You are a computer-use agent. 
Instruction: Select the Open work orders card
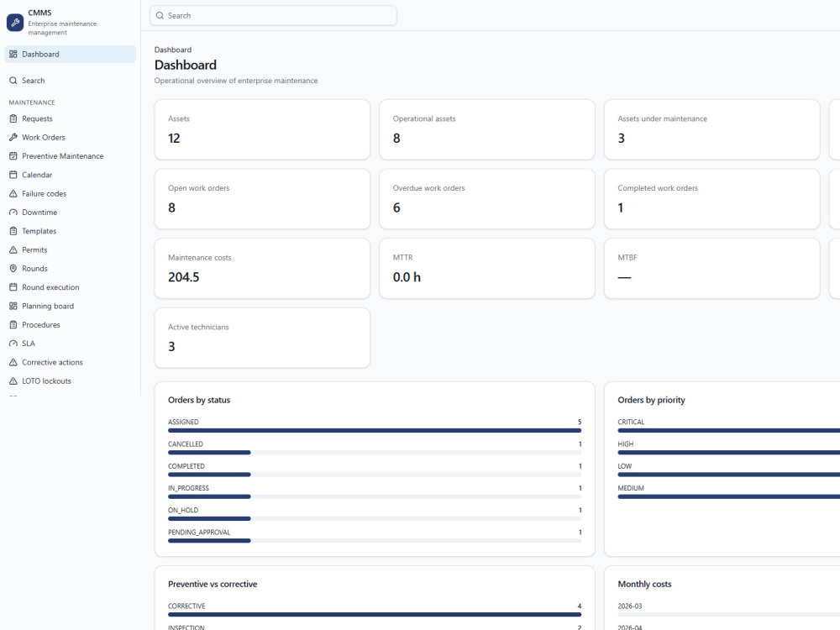(262, 199)
